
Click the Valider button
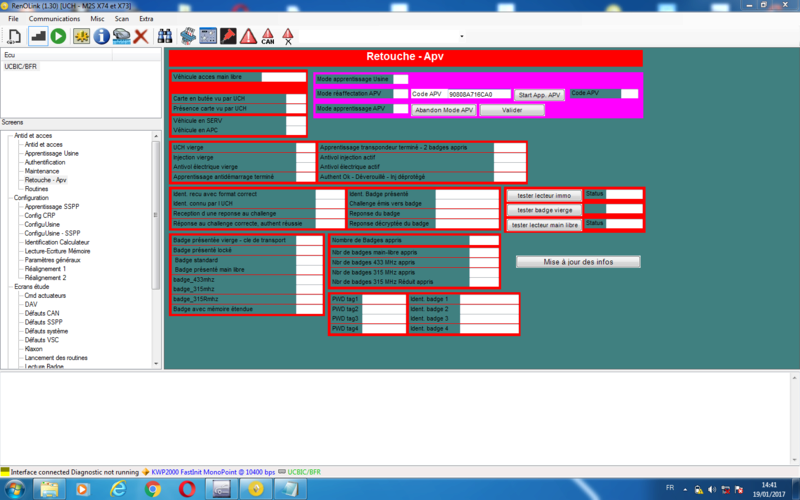(x=512, y=110)
